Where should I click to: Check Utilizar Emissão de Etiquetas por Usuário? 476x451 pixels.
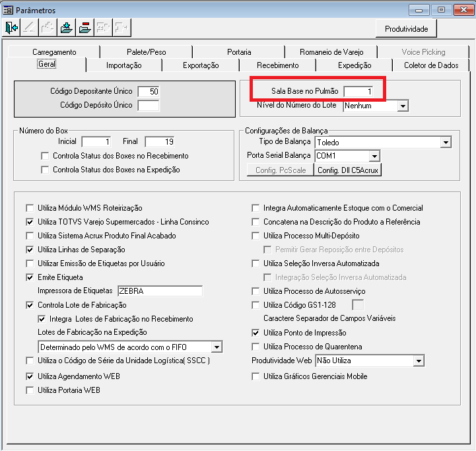pos(30,263)
